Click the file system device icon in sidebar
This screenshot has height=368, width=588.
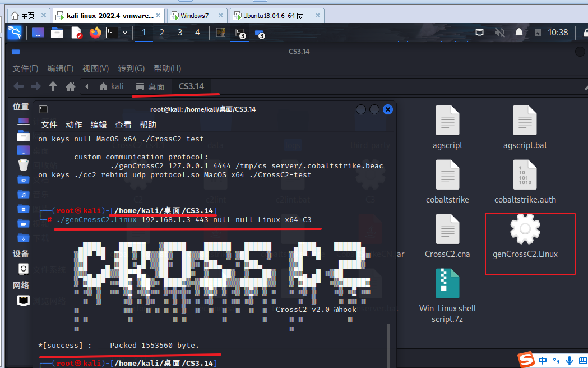click(23, 269)
